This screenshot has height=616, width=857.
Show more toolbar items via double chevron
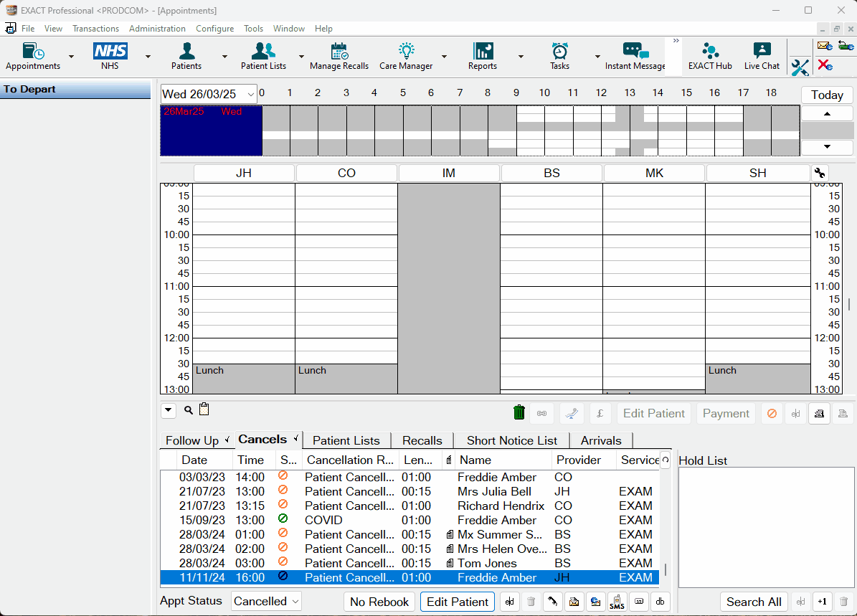(x=676, y=41)
